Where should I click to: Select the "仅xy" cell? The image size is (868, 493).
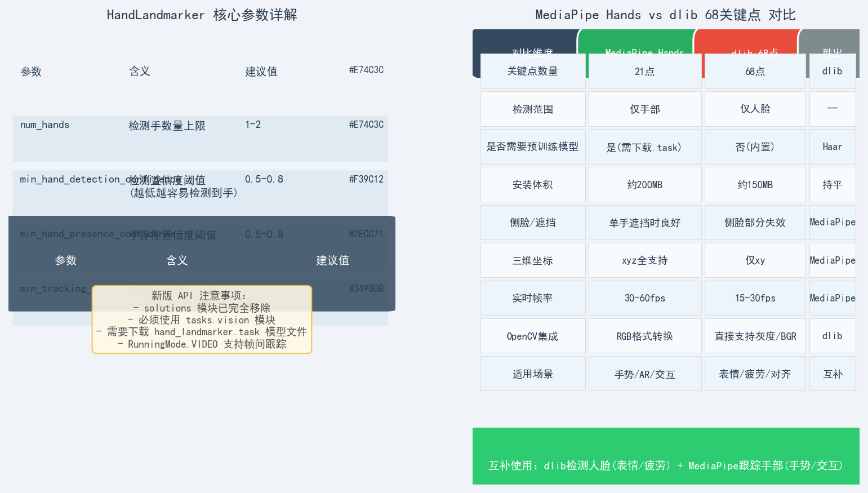[x=755, y=260]
